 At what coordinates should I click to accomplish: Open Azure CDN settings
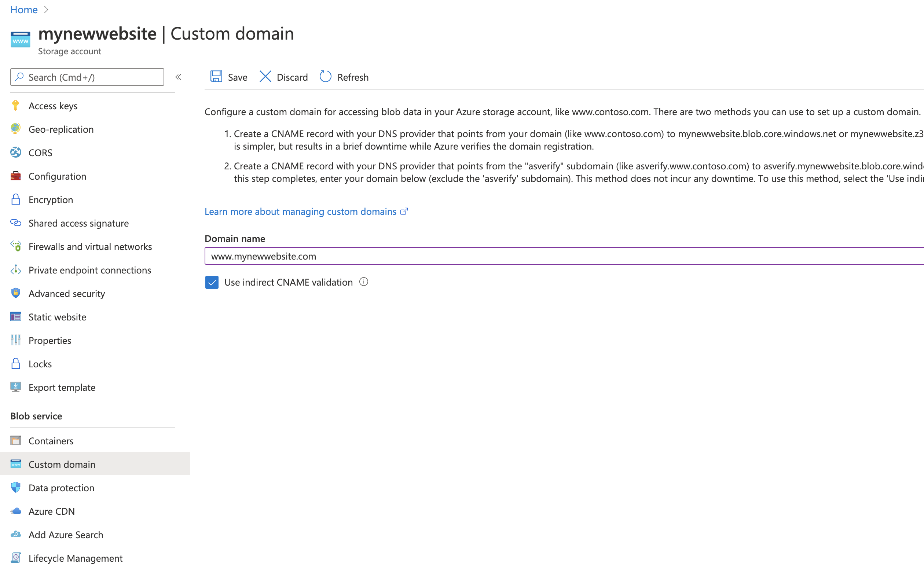[51, 511]
